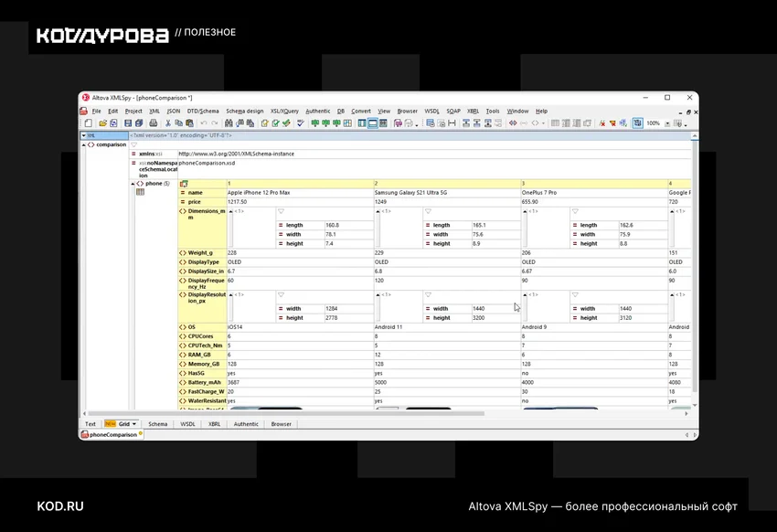The width and height of the screenshot is (777, 532).
Task: Click the Find binoculars icon
Action: pyautogui.click(x=229, y=123)
